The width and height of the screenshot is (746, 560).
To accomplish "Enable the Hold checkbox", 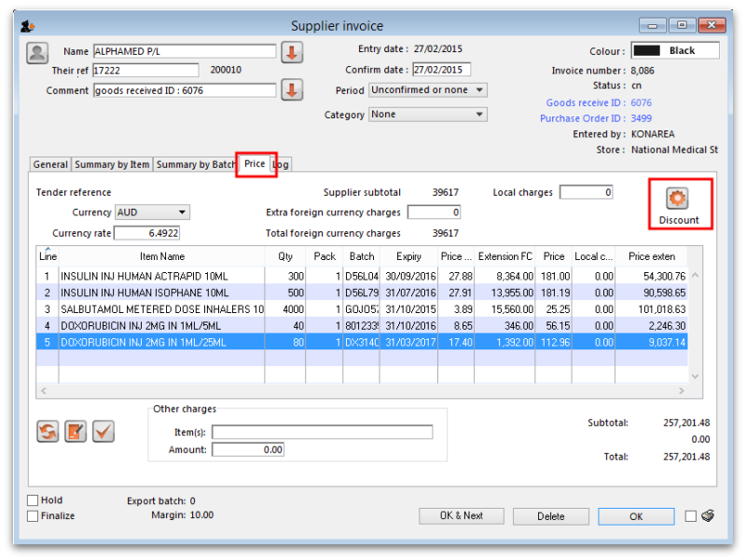I will (34, 500).
